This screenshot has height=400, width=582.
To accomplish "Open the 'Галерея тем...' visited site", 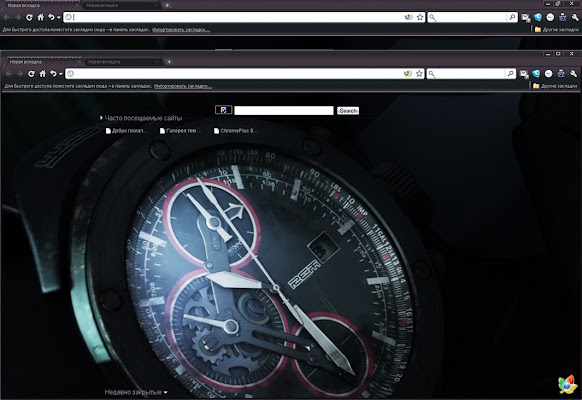I will (181, 131).
